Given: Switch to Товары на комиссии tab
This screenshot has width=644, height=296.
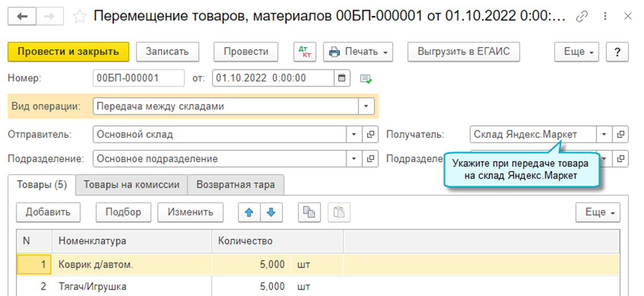Looking at the screenshot, I should 131,185.
